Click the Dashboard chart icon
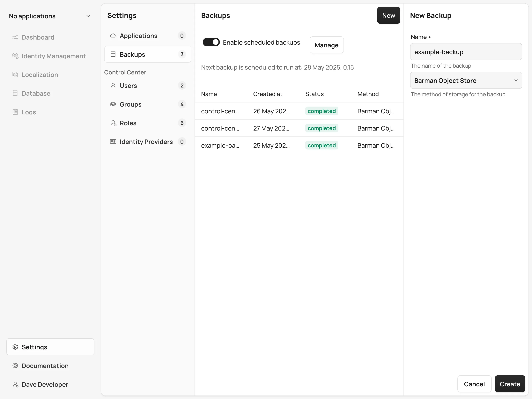 [15, 37]
